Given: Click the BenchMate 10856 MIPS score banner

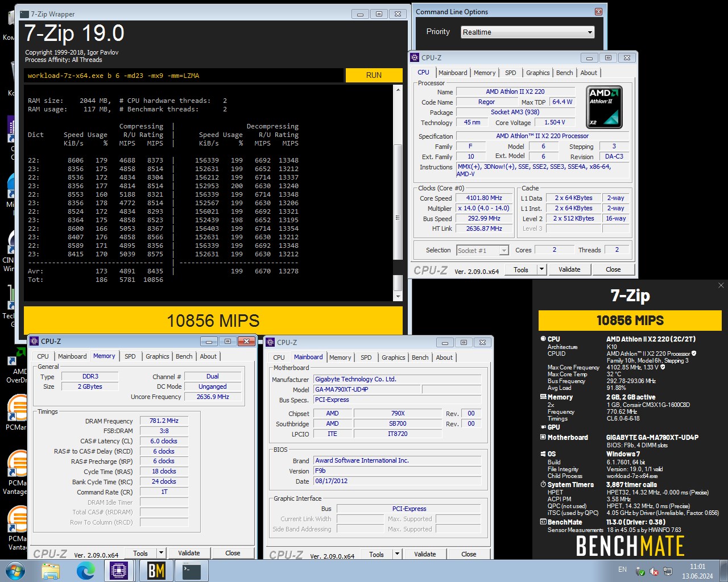Looking at the screenshot, I should click(630, 321).
